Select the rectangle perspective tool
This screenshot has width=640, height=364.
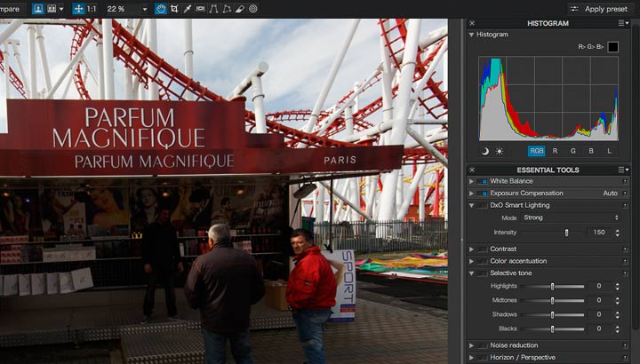coord(227,9)
